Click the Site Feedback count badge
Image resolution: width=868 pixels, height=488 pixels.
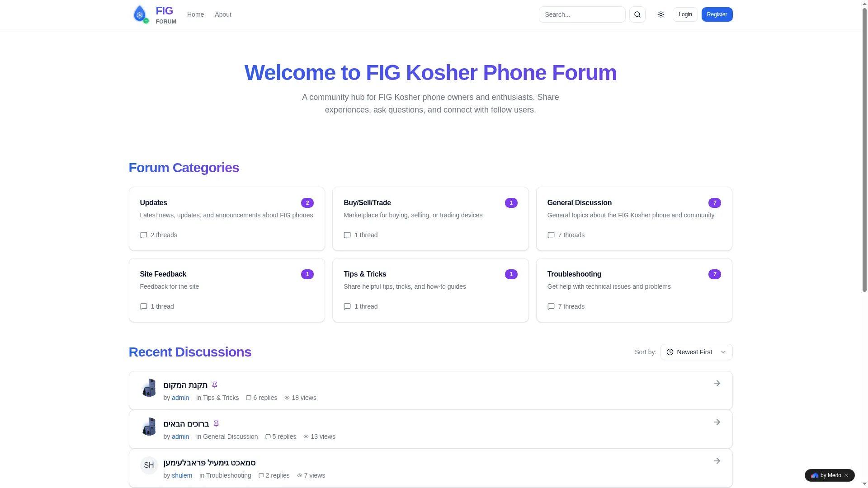[x=307, y=274]
